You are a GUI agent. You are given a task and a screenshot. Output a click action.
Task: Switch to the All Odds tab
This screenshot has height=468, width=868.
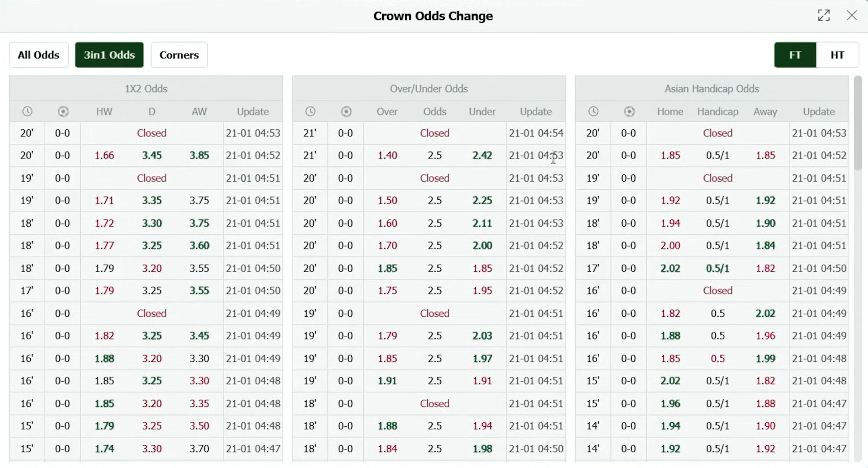tap(38, 55)
